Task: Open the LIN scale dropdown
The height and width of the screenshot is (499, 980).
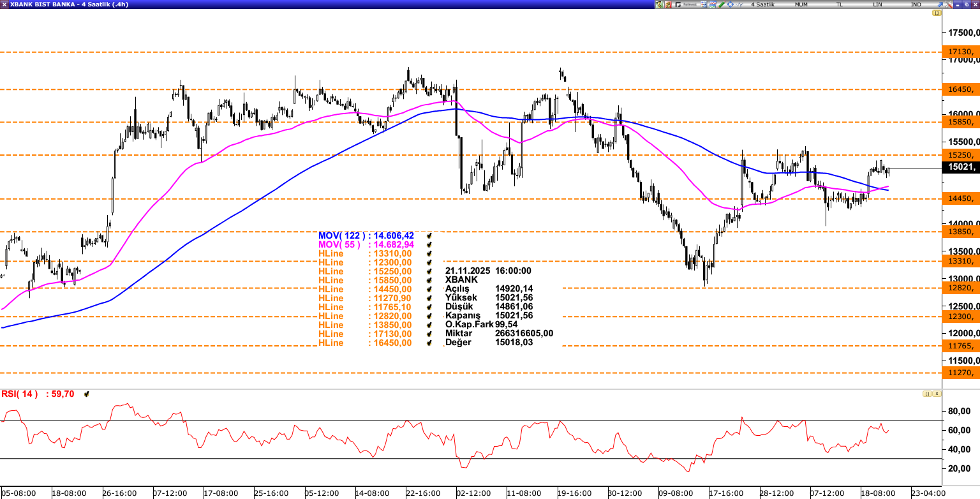Action: tap(878, 4)
